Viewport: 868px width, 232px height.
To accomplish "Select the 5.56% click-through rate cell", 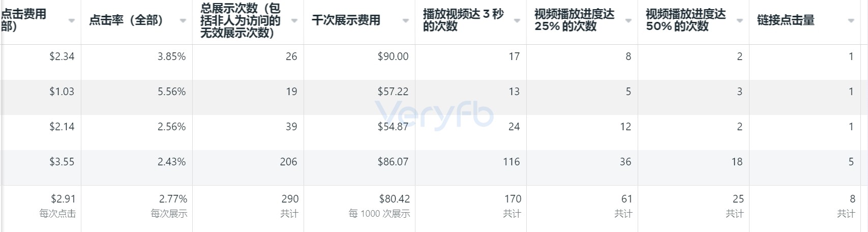I will point(171,92).
